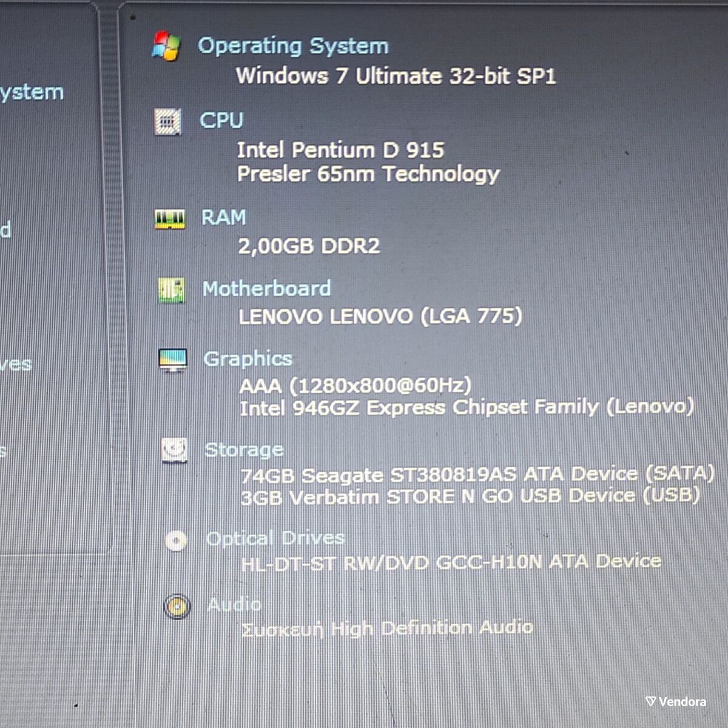Click the Graphics monitor icon
The height and width of the screenshot is (728, 728).
click(173, 360)
